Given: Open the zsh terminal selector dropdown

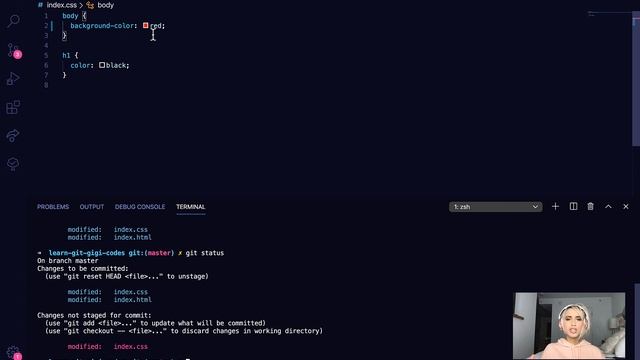Looking at the screenshot, I should coord(496,207).
